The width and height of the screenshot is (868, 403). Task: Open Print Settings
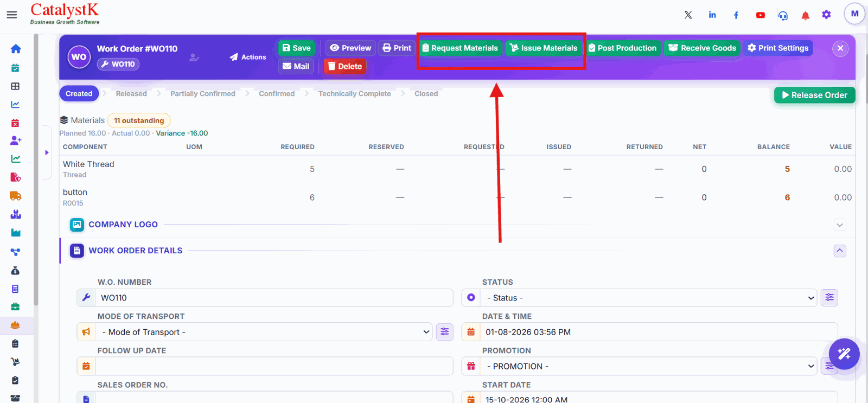click(778, 48)
